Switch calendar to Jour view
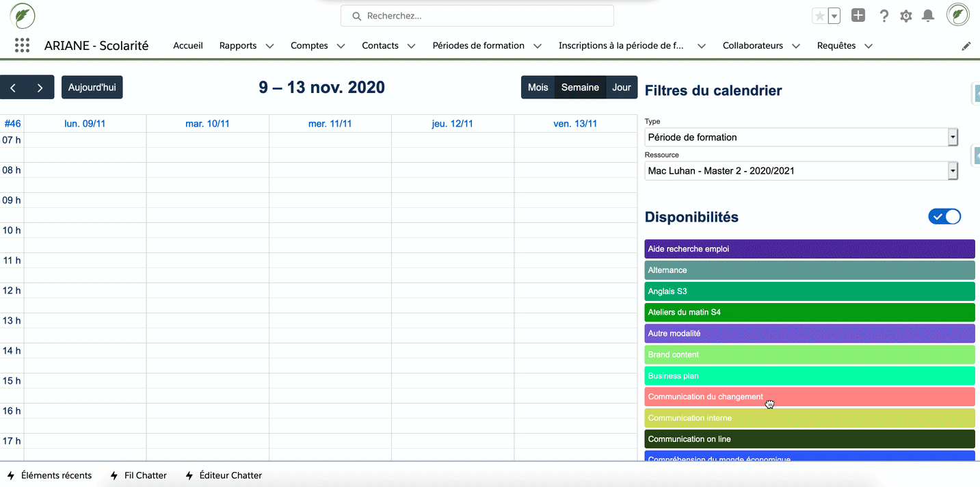The image size is (980, 487). click(621, 87)
